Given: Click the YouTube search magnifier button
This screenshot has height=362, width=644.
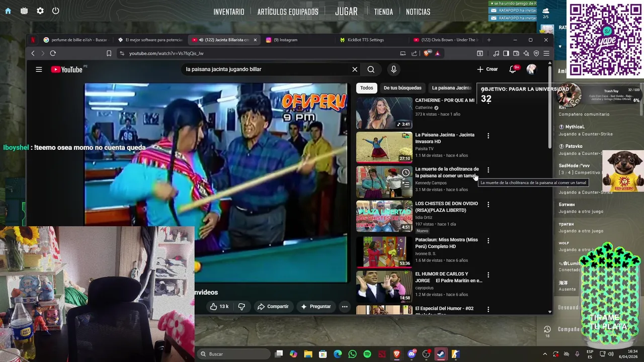Looking at the screenshot, I should (371, 69).
